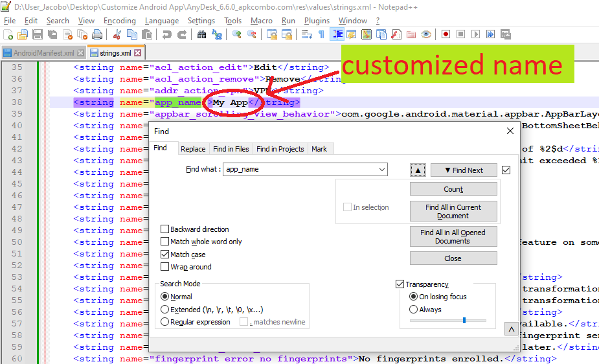Screen dimensions: 599x364
Task: Click the Close button in Find dialog
Action: point(453,258)
